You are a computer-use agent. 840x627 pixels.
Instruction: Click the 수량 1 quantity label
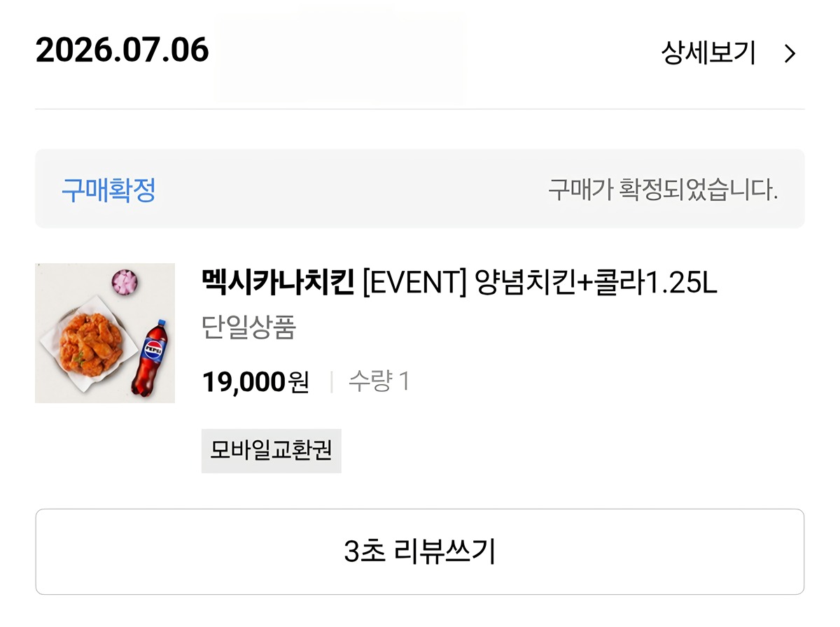pyautogui.click(x=379, y=382)
